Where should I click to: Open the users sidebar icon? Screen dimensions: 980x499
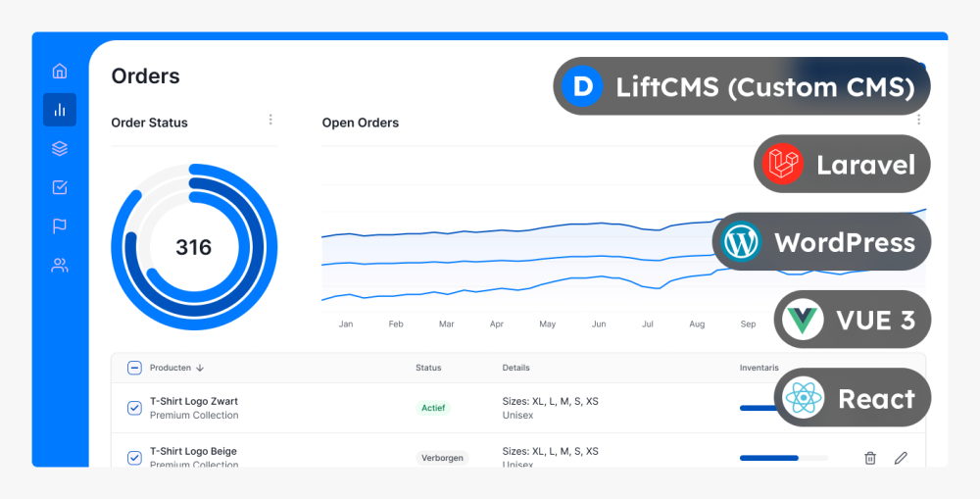pos(60,265)
